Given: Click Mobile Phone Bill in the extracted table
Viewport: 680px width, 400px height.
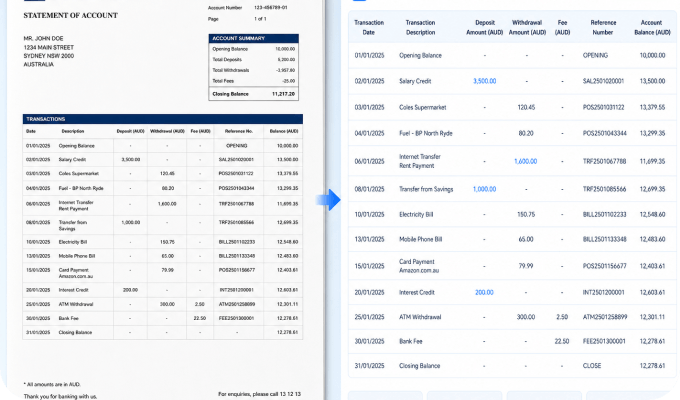Looking at the screenshot, I should tap(420, 239).
